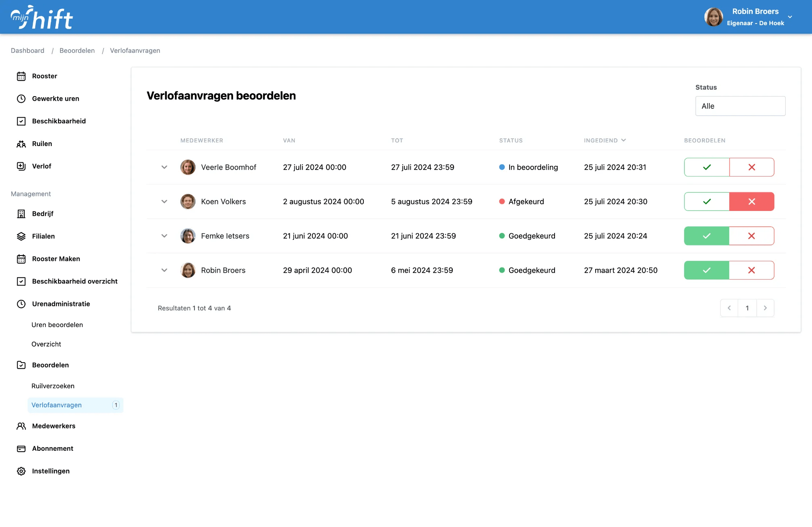Click the Rooster Maken calendar icon
This screenshot has height=527, width=812.
[x=21, y=259]
